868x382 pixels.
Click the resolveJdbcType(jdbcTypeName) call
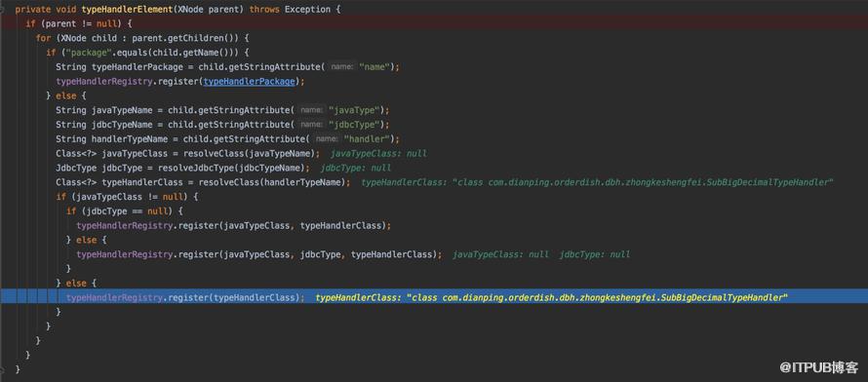click(231, 168)
